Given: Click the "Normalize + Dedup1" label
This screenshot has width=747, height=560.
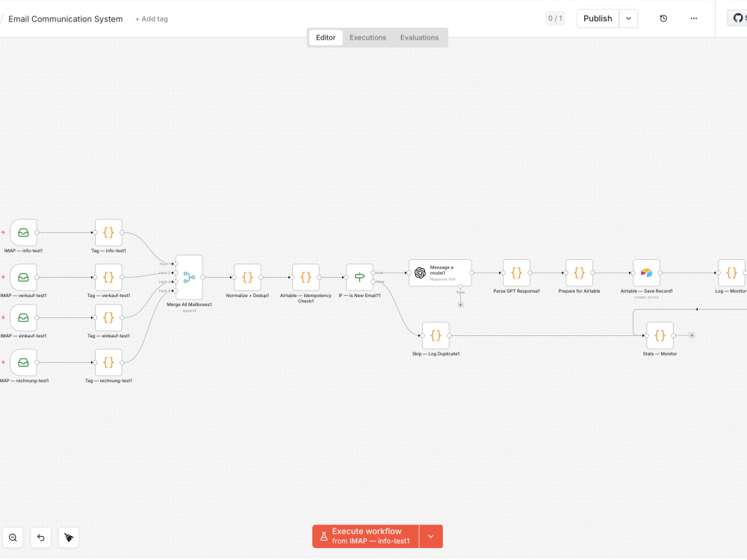Looking at the screenshot, I should coord(247,295).
